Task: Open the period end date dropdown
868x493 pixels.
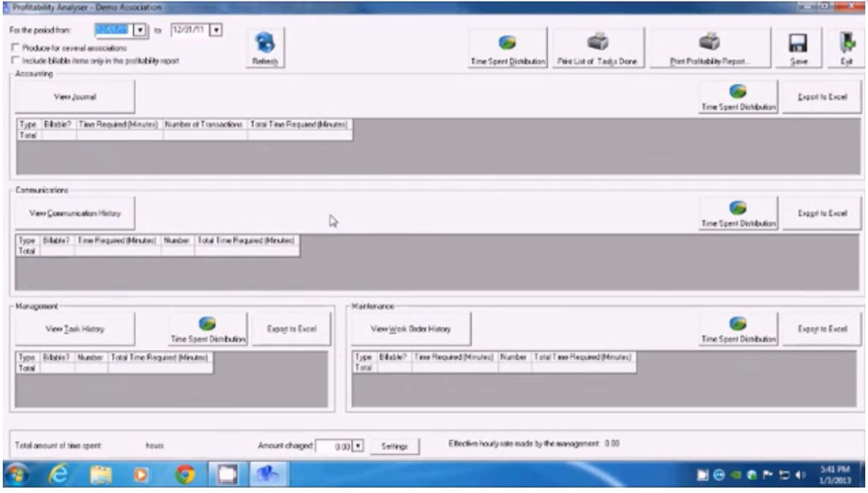Action: coord(216,30)
